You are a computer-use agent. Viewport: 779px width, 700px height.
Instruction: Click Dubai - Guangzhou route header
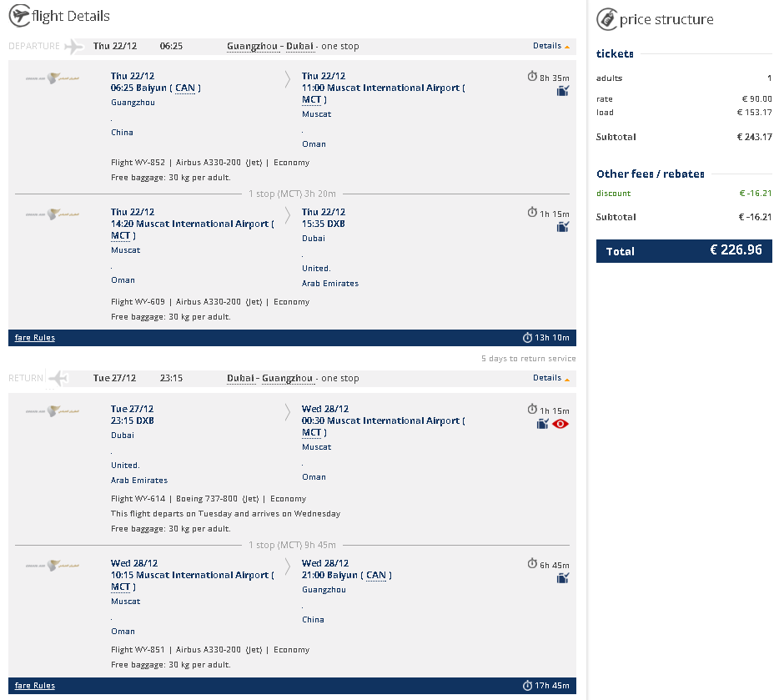(x=269, y=378)
